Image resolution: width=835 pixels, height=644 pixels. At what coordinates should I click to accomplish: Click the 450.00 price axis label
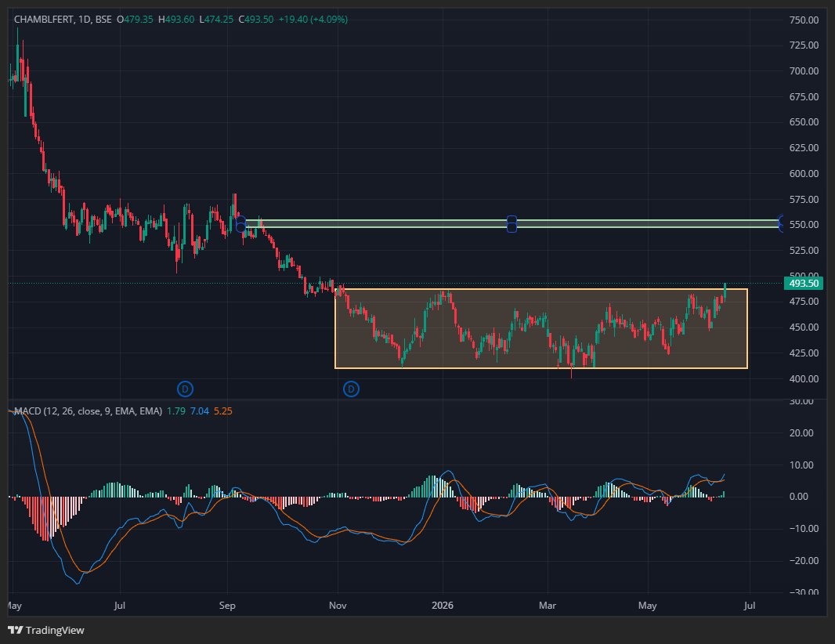click(x=804, y=327)
